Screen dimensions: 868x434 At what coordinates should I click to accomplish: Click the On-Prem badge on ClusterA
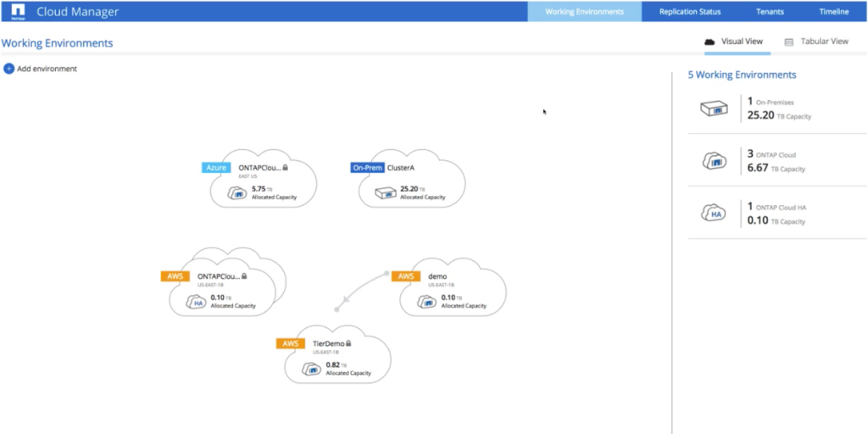tap(367, 168)
